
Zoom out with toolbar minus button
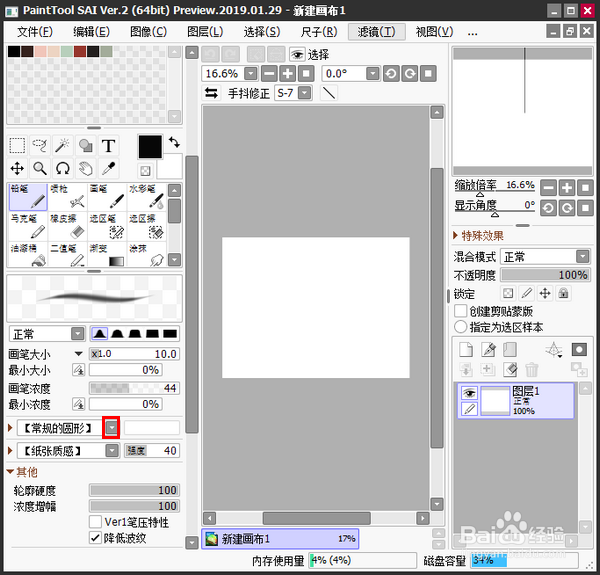pos(269,73)
